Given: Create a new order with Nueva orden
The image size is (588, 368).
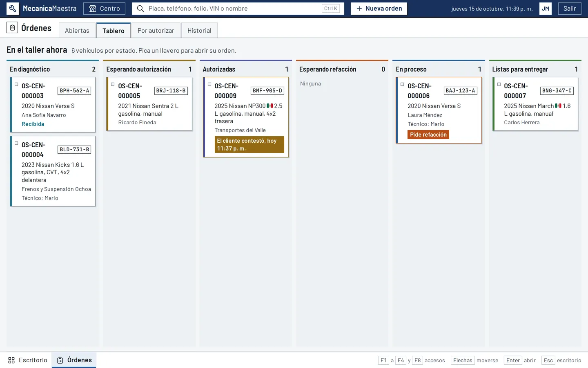Looking at the screenshot, I should coord(379,9).
